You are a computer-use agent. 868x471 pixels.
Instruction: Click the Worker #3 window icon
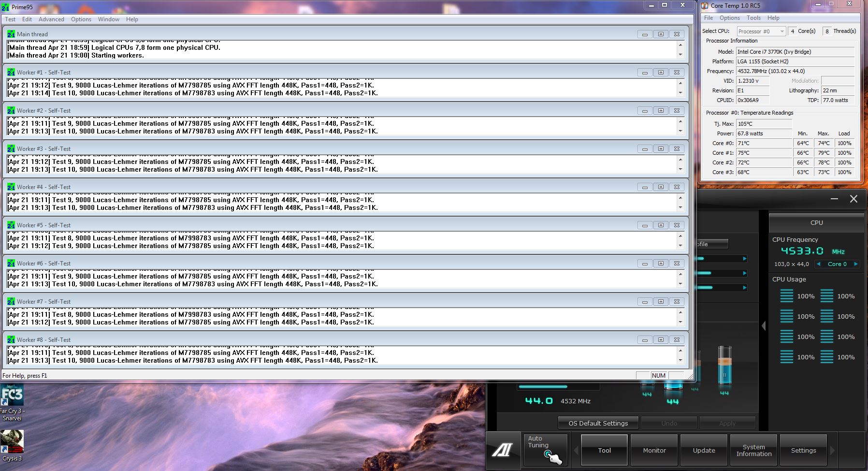pyautogui.click(x=11, y=148)
